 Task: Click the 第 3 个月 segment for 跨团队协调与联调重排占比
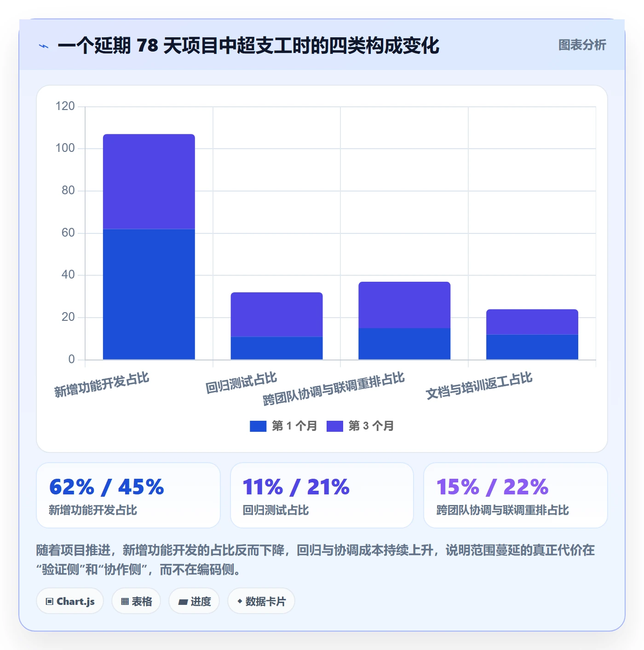404,305
